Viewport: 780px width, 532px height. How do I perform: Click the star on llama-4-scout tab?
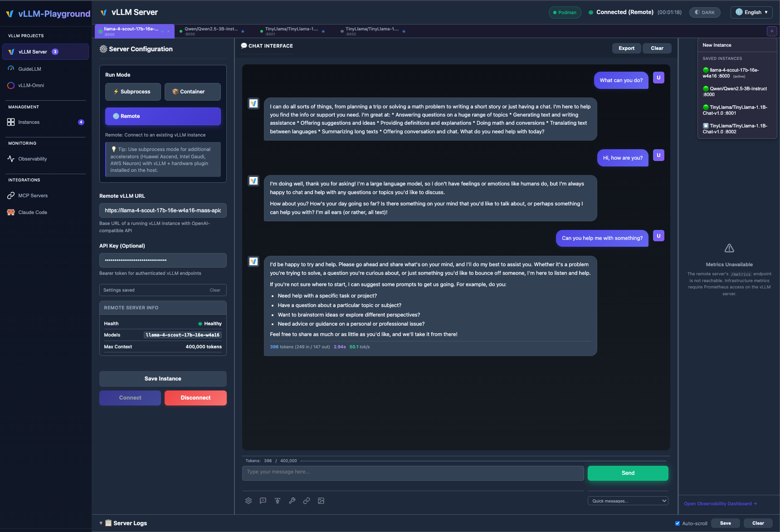pyautogui.click(x=162, y=31)
